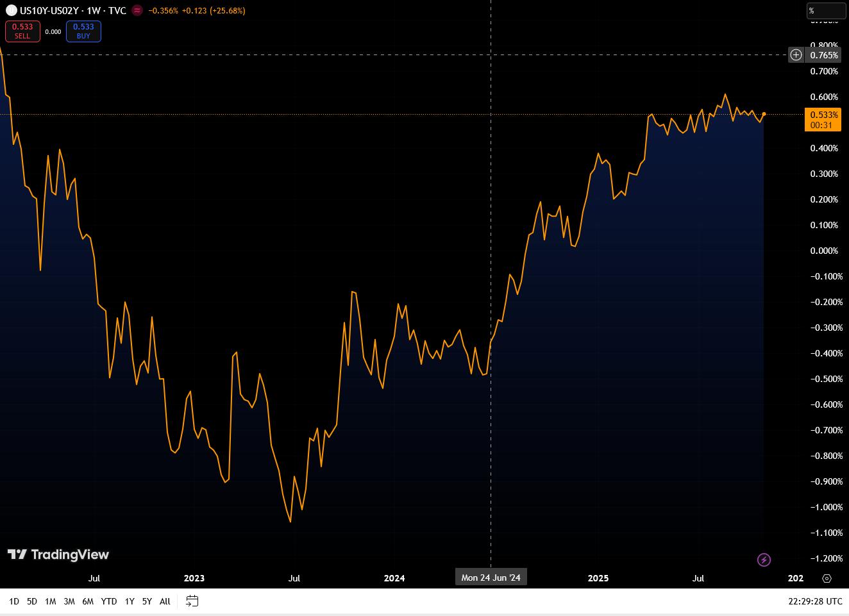Image resolution: width=849 pixels, height=616 pixels.
Task: Choose the 6M time range
Action: [88, 601]
